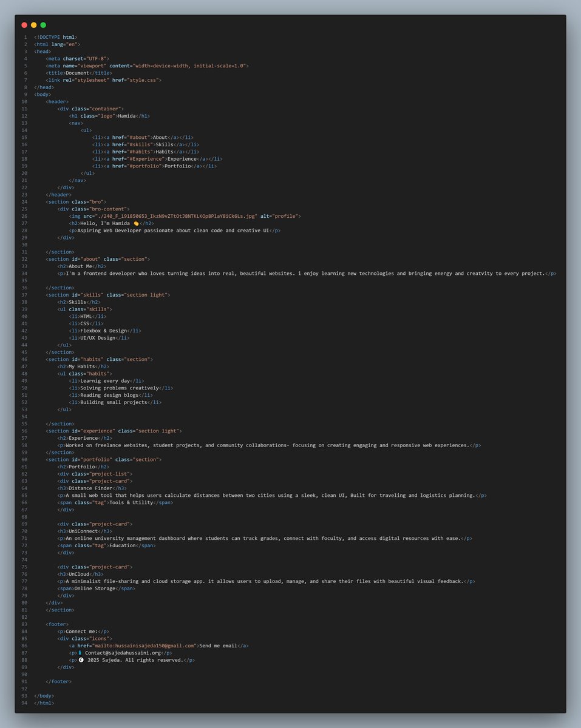The width and height of the screenshot is (581, 728).
Task: Click the class="bro-content" attribute
Action: (x=100, y=209)
